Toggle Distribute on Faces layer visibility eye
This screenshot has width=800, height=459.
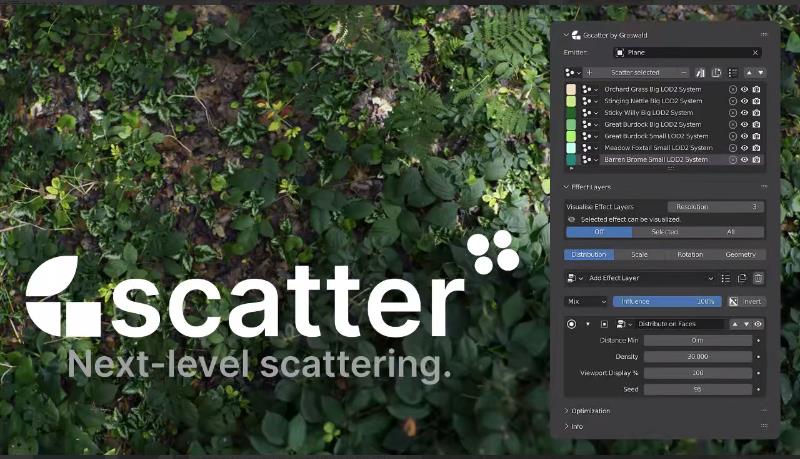(758, 324)
